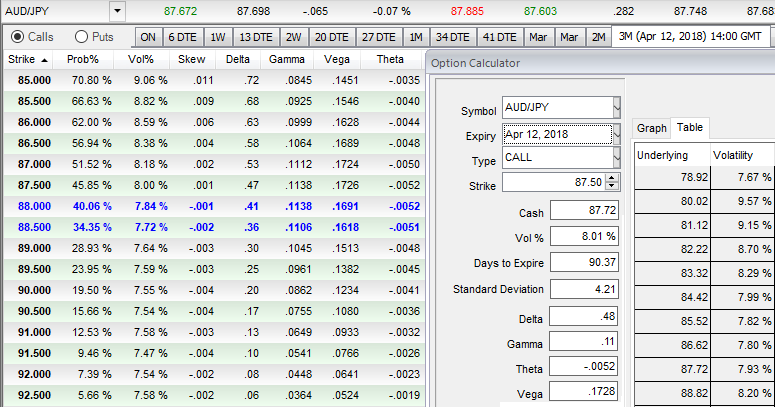Open the Type dropdown set to CALL

pos(616,158)
